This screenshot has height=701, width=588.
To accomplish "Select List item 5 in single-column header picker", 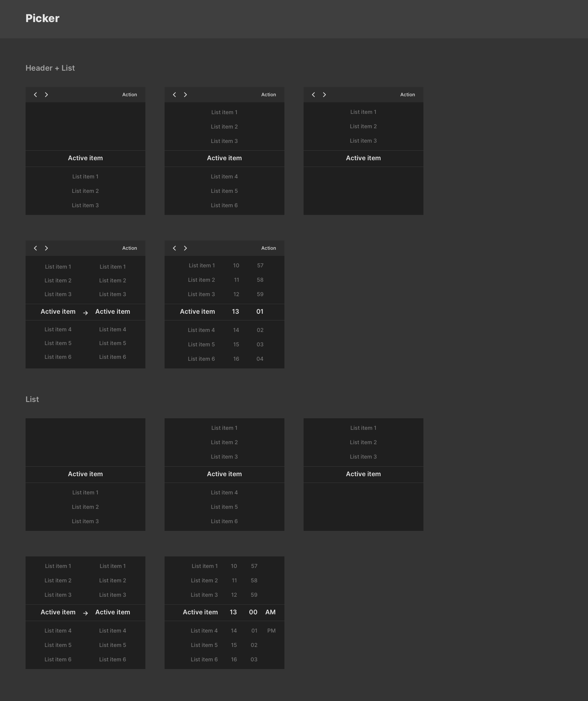I will pos(224,191).
